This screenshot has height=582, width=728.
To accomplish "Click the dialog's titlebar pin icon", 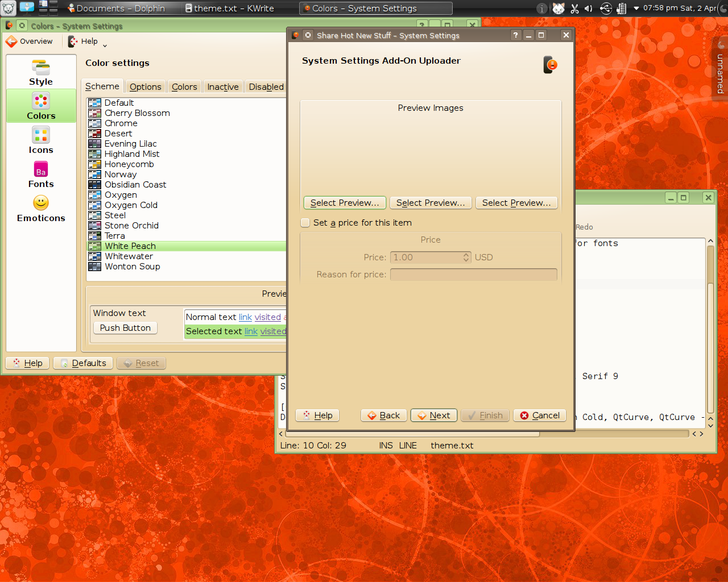I will point(308,35).
